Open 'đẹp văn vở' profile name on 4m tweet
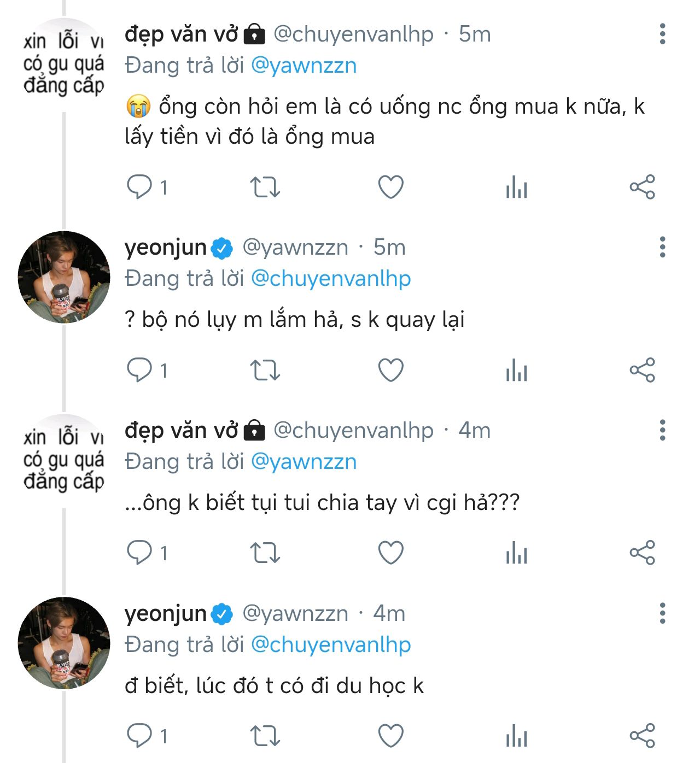 pyautogui.click(x=182, y=431)
